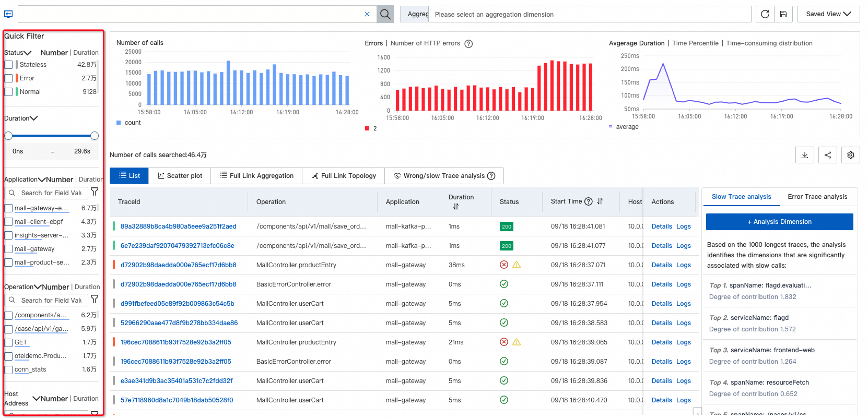This screenshot has height=418, width=868.
Task: Open the Full Link Aggregation tab
Action: (x=256, y=176)
